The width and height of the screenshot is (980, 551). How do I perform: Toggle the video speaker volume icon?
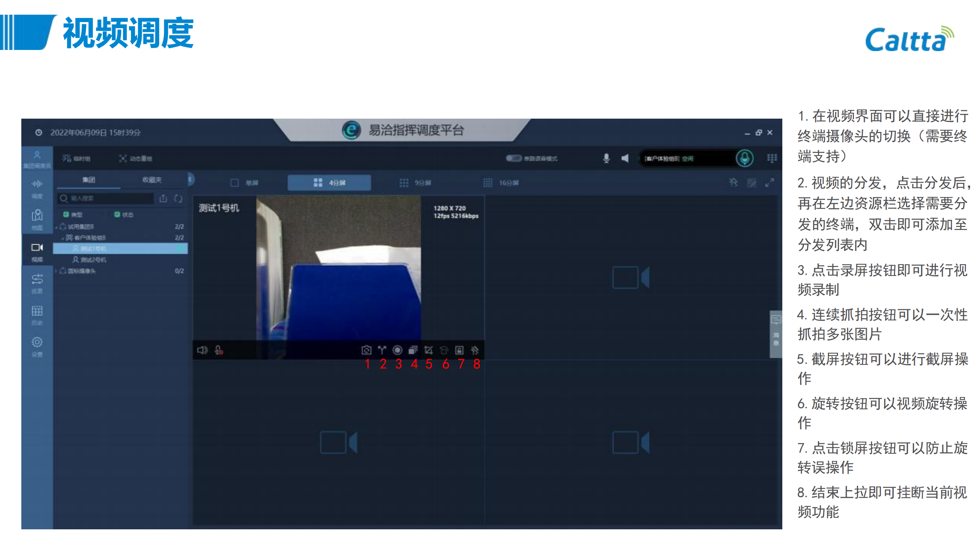[x=202, y=350]
